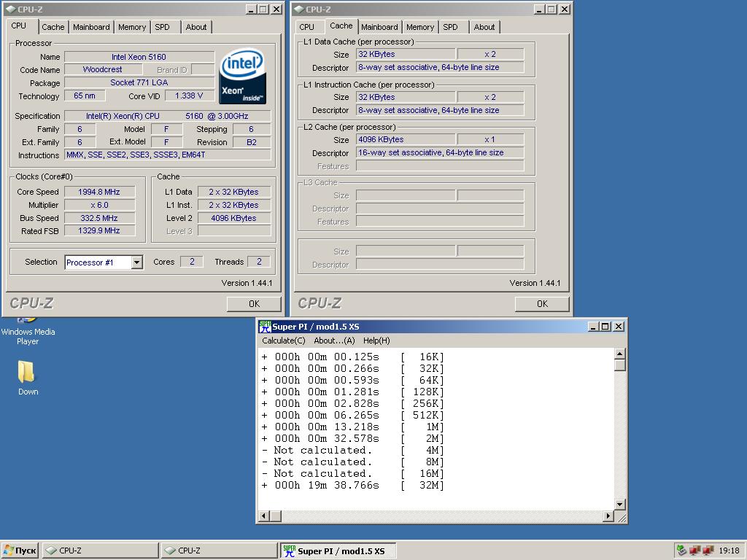The width and height of the screenshot is (747, 560).
Task: Click Super PI scroll right arrow
Action: click(x=608, y=516)
